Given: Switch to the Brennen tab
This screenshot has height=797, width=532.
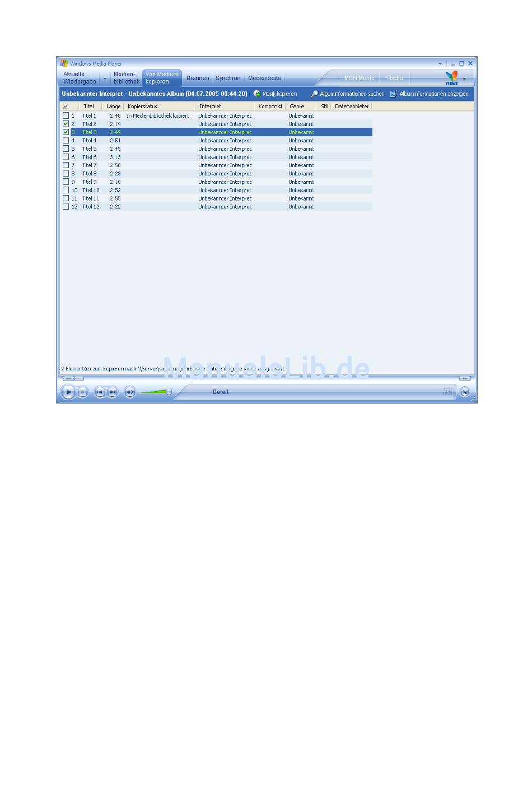Looking at the screenshot, I should pos(198,78).
